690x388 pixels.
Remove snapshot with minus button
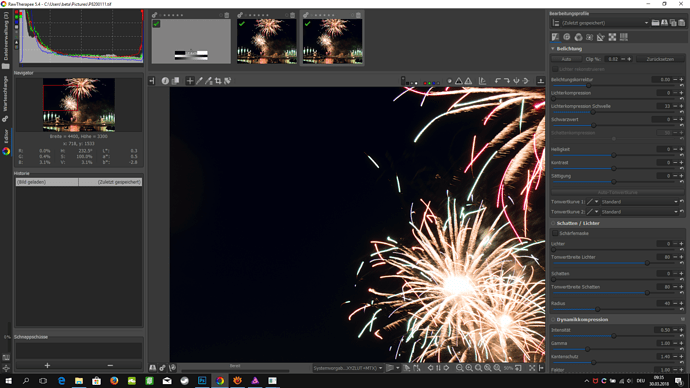(110, 366)
